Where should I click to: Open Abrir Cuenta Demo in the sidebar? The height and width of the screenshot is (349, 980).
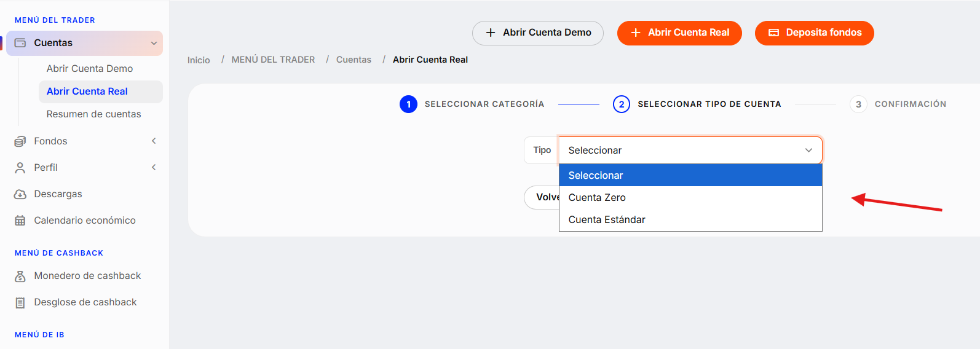pos(90,69)
